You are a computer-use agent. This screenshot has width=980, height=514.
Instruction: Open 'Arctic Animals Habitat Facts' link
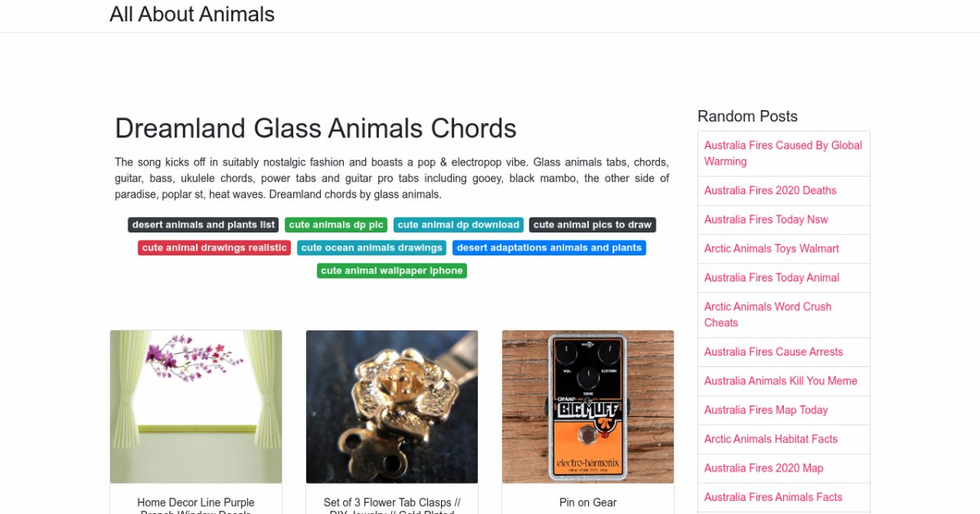771,439
